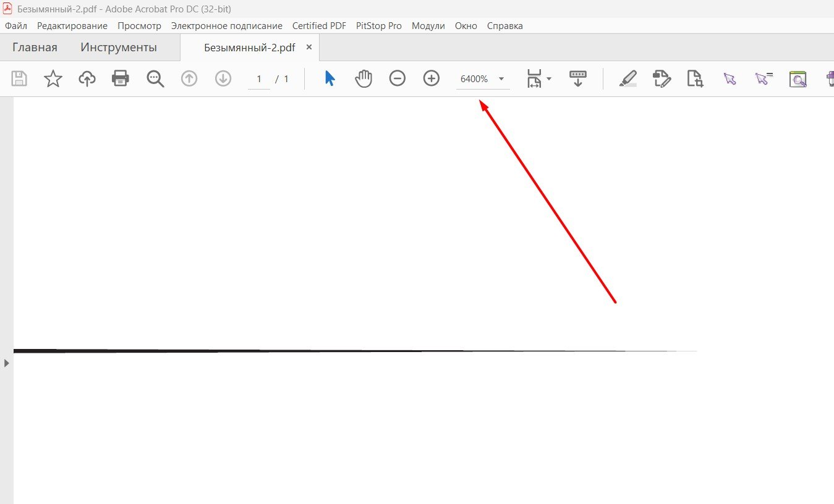This screenshot has height=504, width=834.
Task: Close the Безымянный-2.pdf tab
Action: click(x=309, y=47)
